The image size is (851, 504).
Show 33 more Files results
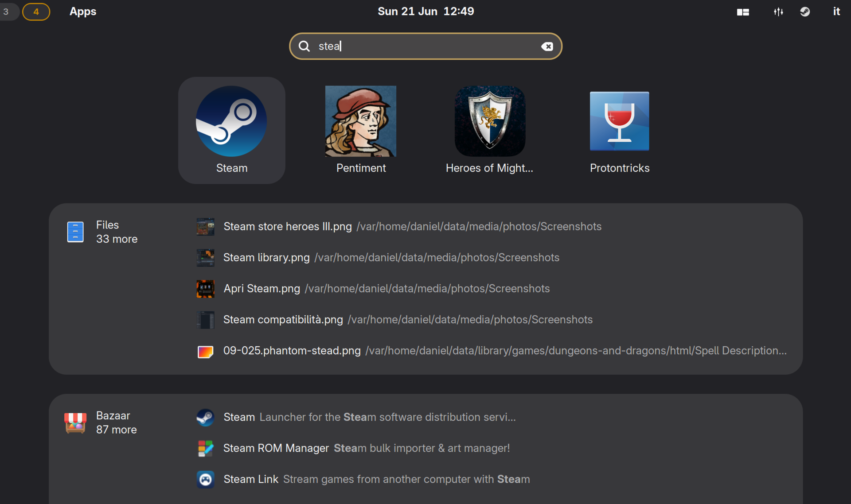point(117,239)
